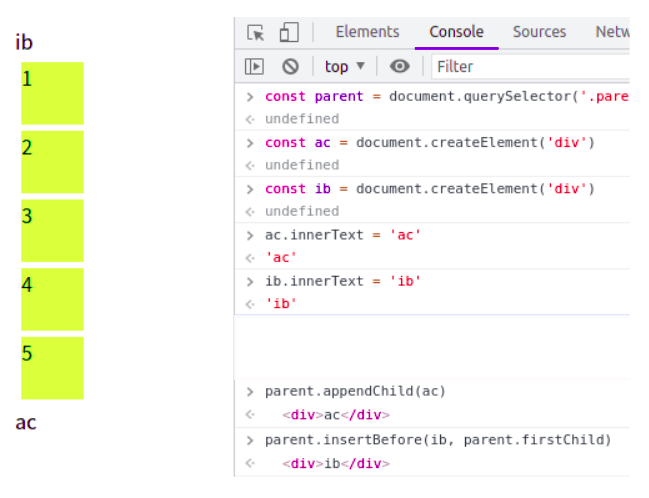The height and width of the screenshot is (498, 649).
Task: Click the ib.innerText = 'ib' line
Action: point(343,281)
